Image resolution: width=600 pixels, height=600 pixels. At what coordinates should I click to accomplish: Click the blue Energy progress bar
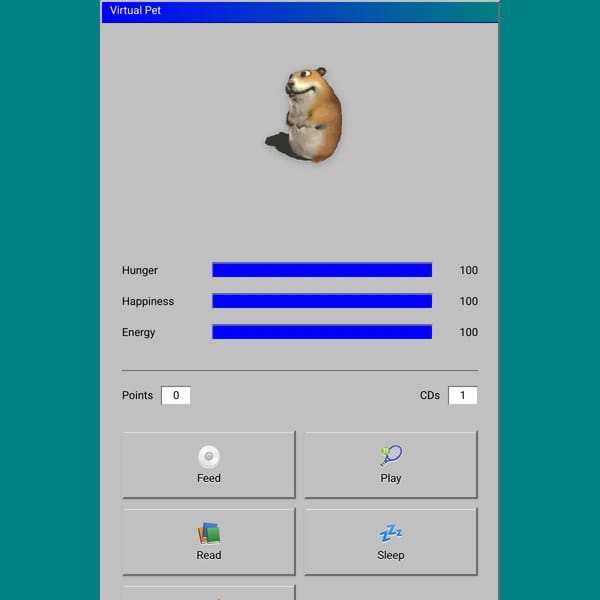[322, 332]
